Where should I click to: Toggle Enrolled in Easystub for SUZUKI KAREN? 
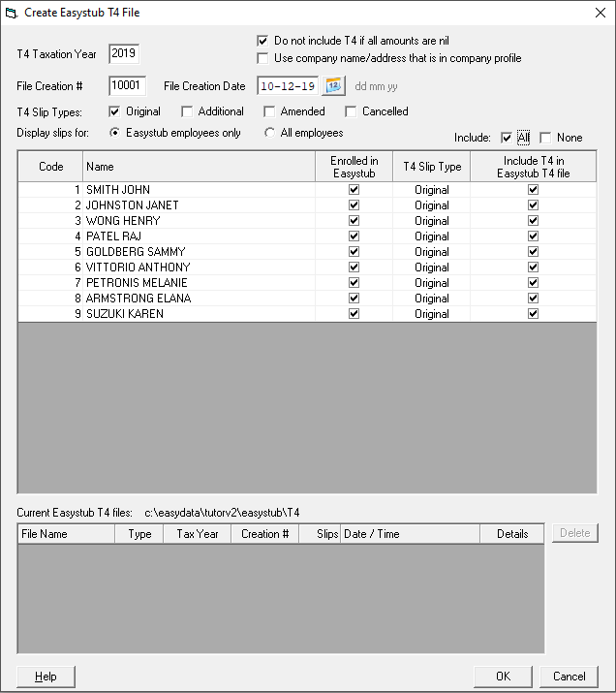coord(354,313)
